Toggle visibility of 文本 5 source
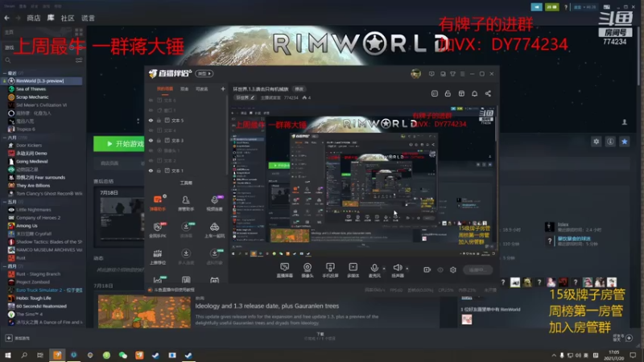The width and height of the screenshot is (644, 362). (x=151, y=120)
